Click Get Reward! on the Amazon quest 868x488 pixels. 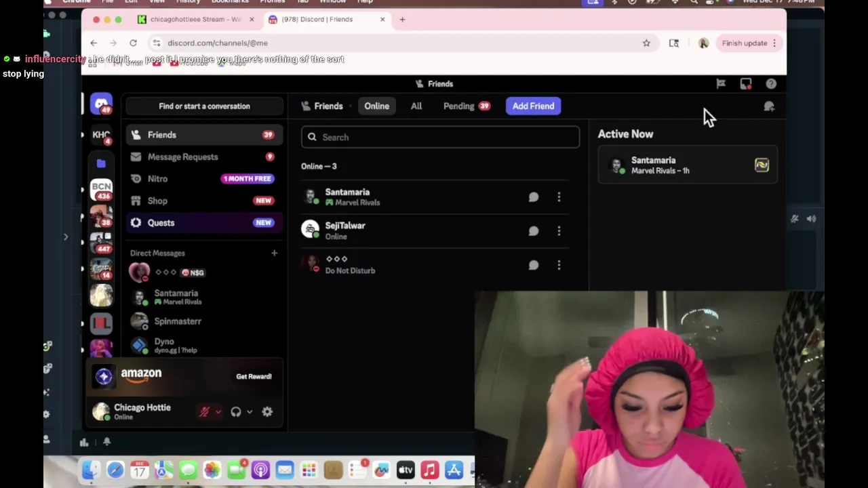point(254,376)
